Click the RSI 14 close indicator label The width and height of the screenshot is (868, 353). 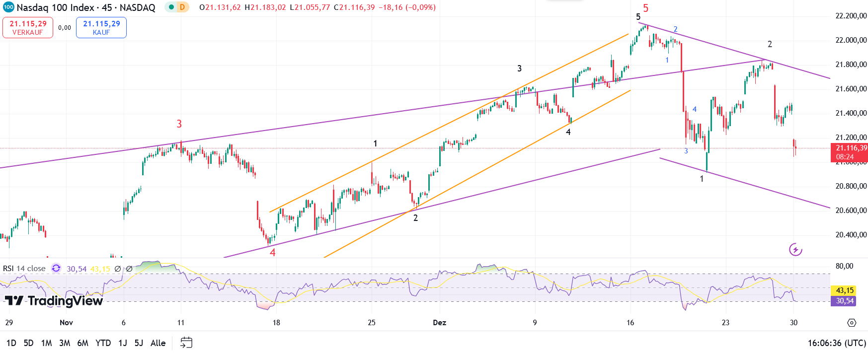pos(24,269)
